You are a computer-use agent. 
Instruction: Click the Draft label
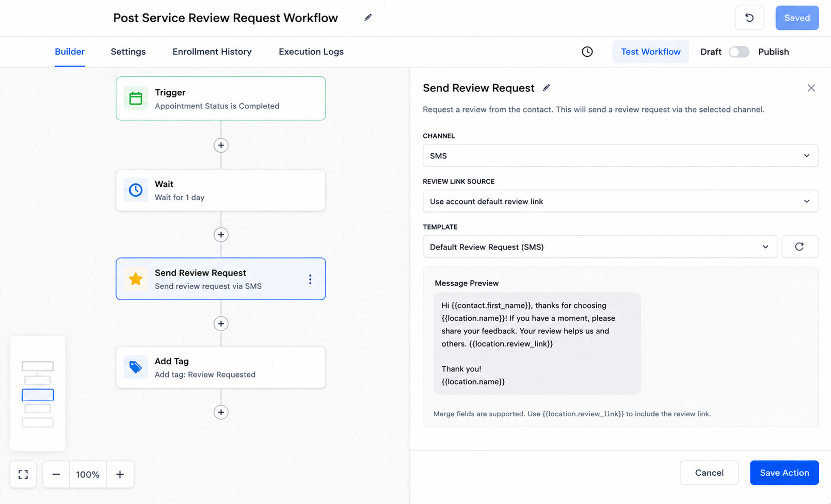click(711, 52)
